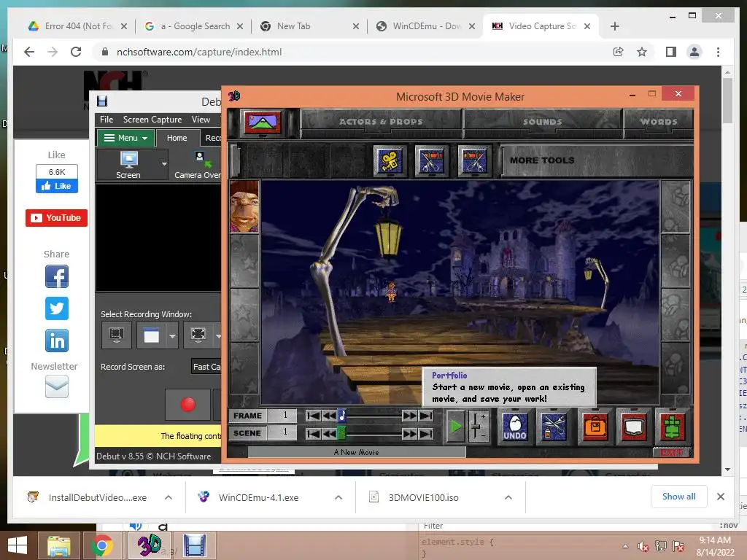Click the A New Movie title bar
747x560 pixels.
(356, 452)
